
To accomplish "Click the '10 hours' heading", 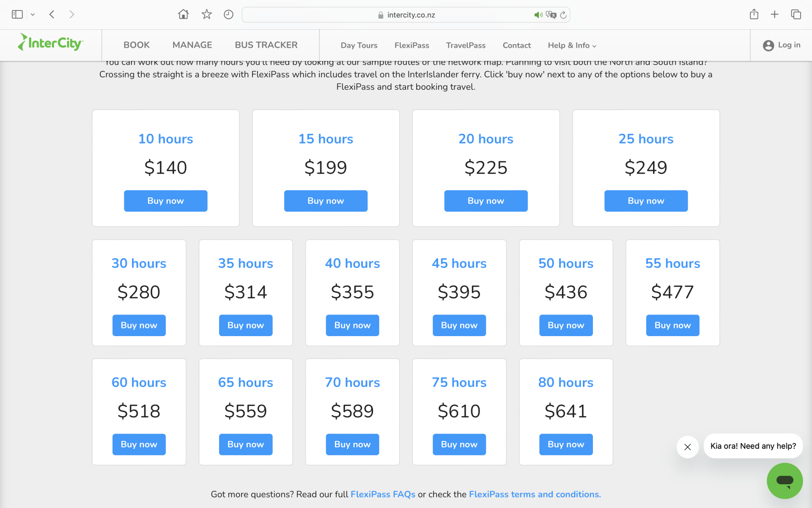I will [x=166, y=139].
